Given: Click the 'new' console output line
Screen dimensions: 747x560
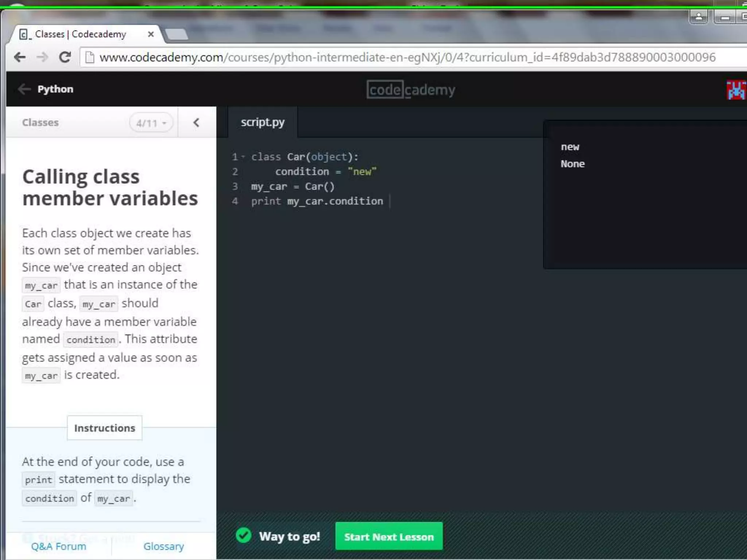Looking at the screenshot, I should (570, 147).
